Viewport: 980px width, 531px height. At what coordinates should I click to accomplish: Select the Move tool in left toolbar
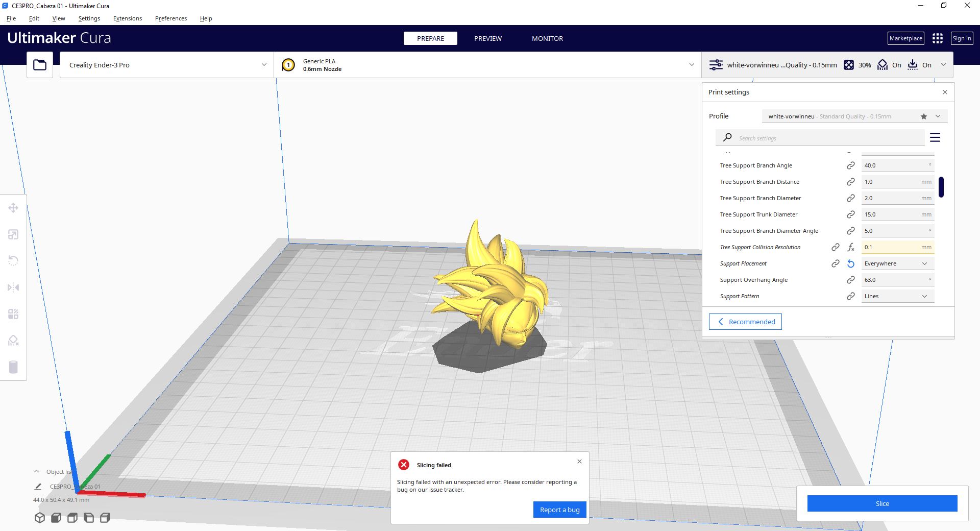[13, 208]
